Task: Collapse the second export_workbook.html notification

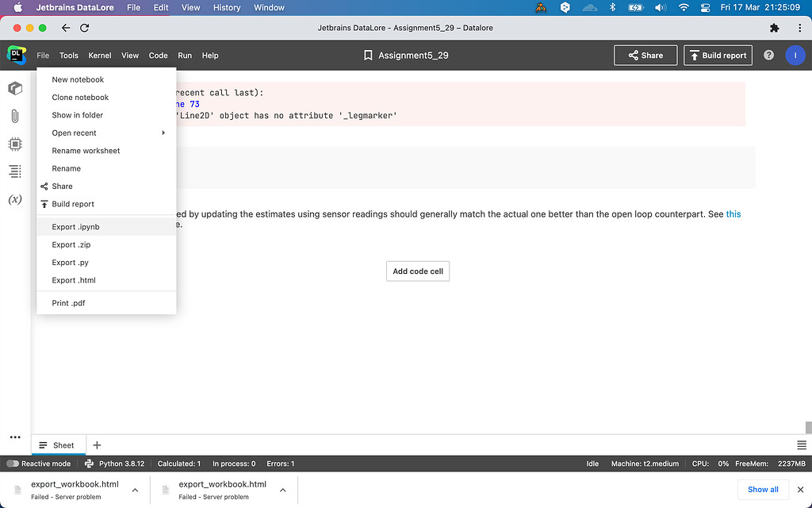Action: tap(282, 489)
